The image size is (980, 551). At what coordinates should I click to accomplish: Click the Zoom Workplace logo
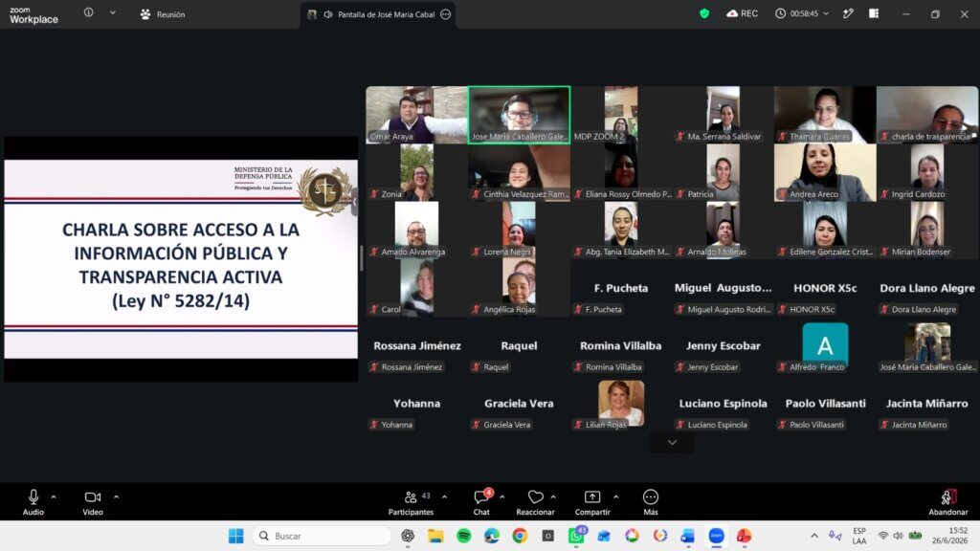(x=33, y=15)
